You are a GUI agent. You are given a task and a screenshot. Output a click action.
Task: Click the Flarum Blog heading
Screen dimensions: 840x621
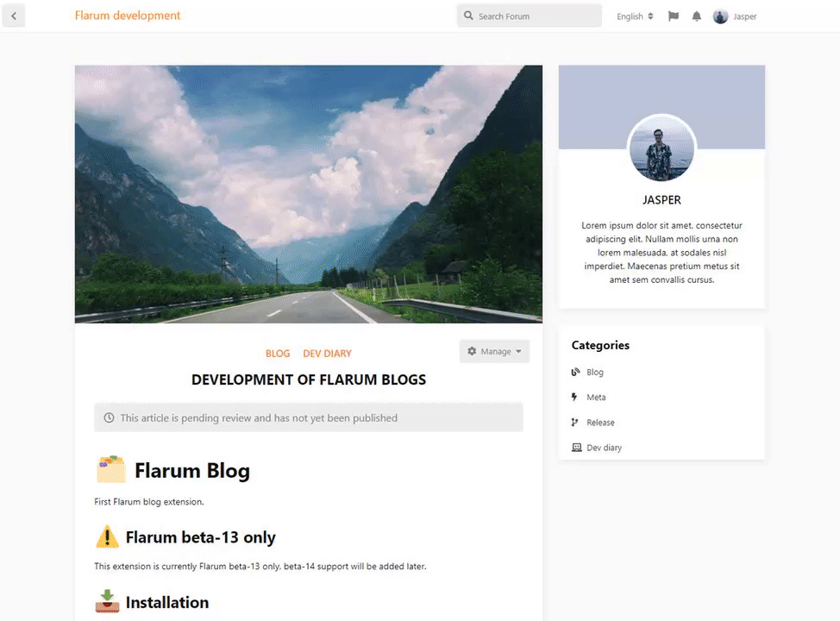(x=192, y=471)
